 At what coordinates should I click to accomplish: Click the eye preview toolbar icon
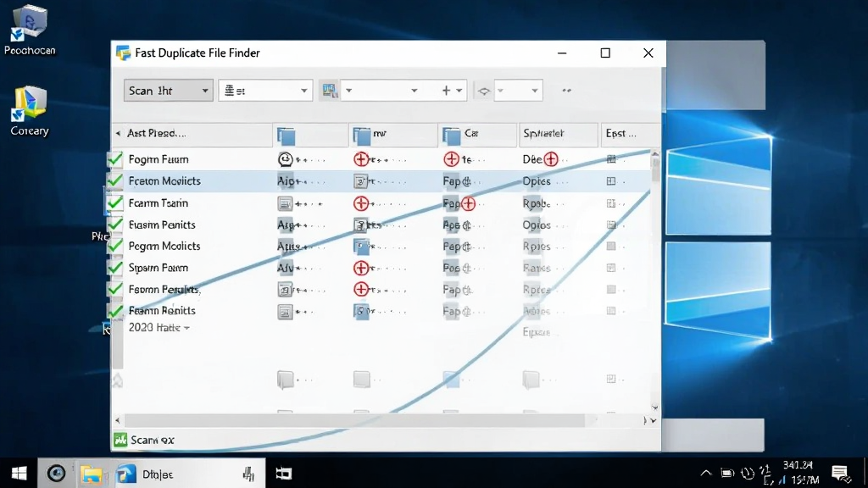click(x=484, y=91)
